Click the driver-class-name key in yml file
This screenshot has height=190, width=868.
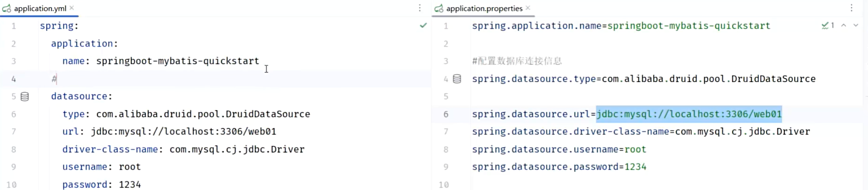click(110, 149)
